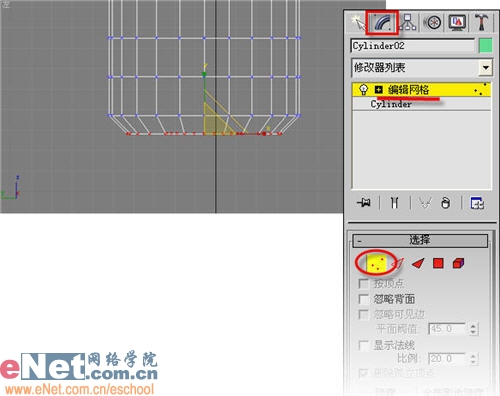This screenshot has height=396, width=500.
Task: Toggle Show End Result icon
Action: (394, 202)
